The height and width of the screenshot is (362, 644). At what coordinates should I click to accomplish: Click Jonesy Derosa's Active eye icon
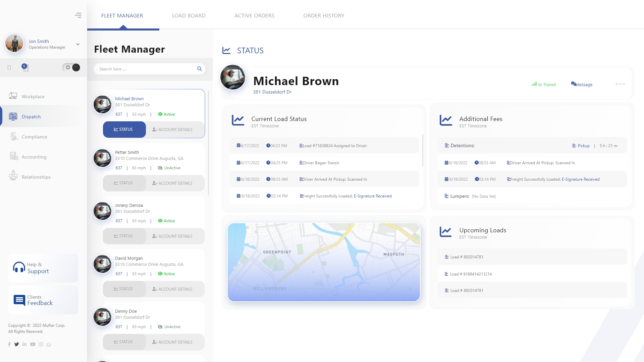(x=160, y=221)
